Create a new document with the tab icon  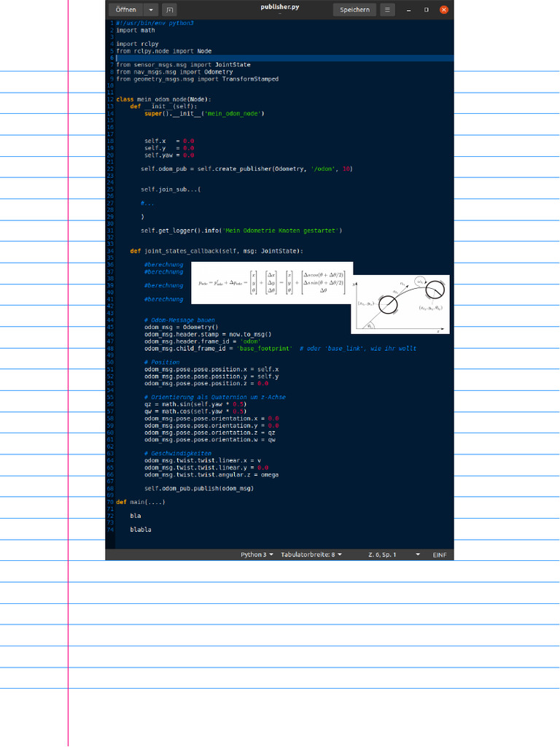click(x=169, y=9)
